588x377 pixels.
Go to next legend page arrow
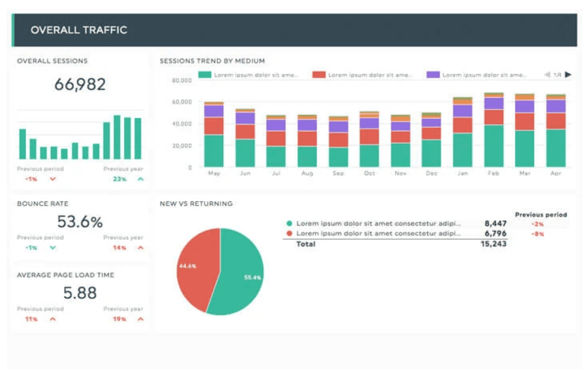coord(568,75)
